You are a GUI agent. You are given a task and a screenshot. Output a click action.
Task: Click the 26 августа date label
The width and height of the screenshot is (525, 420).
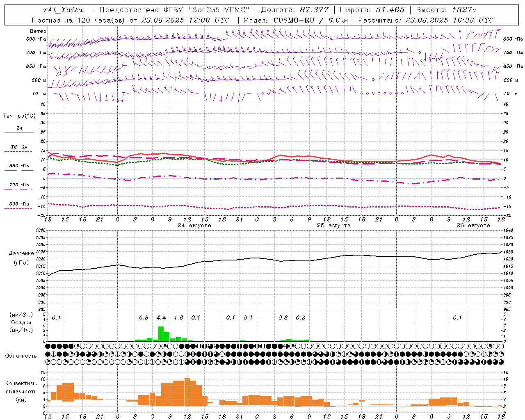click(473, 226)
